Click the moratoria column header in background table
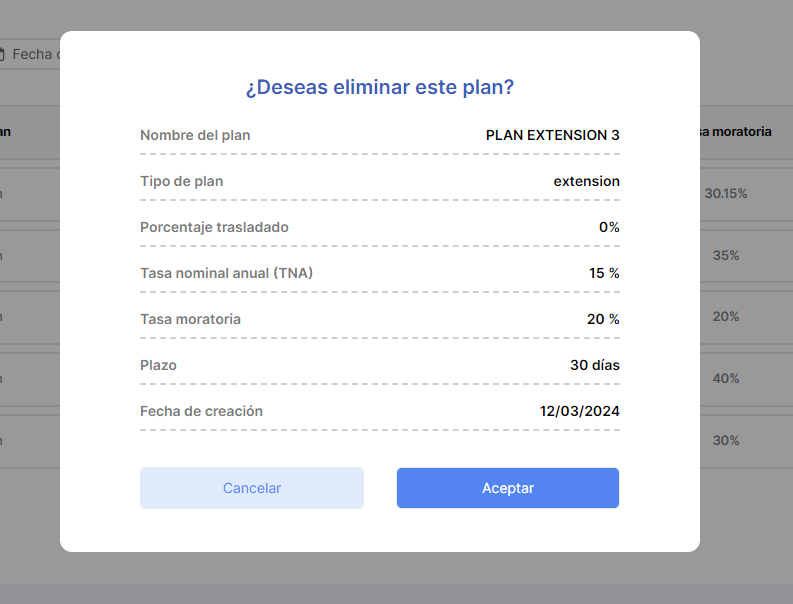Screen dimensions: 793x604 [x=736, y=131]
